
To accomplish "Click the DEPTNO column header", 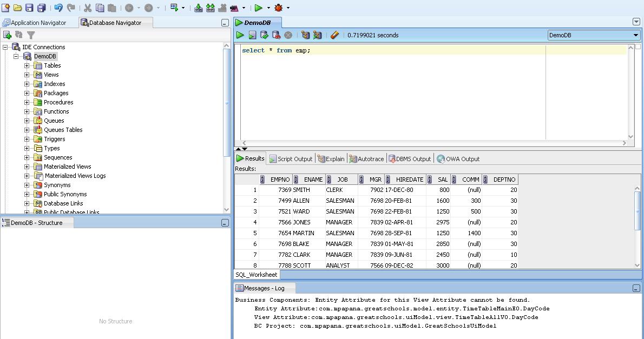I will 500,180.
